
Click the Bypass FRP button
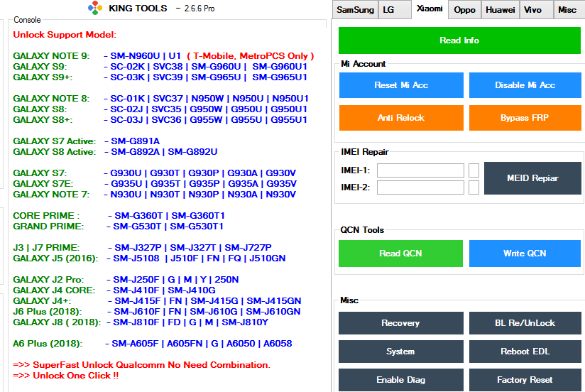coord(525,118)
